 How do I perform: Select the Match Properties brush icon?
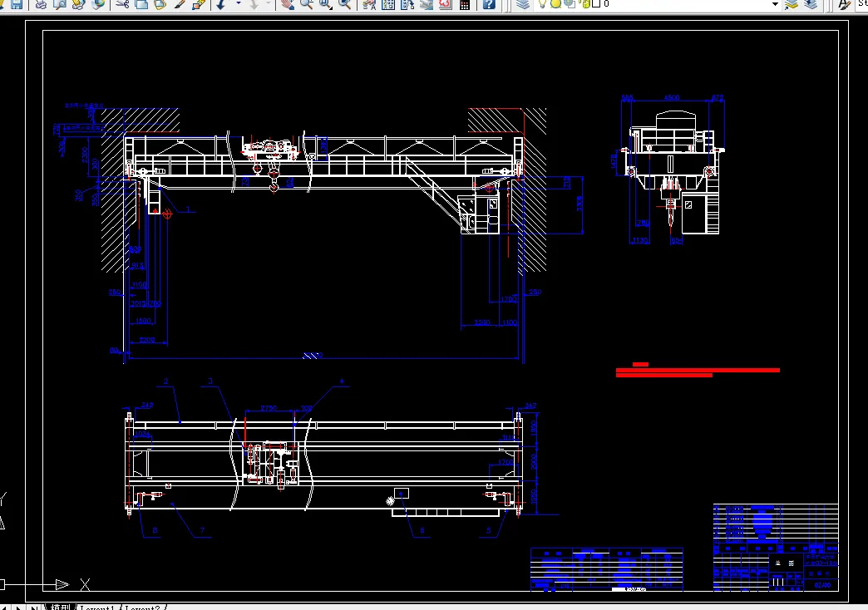click(180, 4)
